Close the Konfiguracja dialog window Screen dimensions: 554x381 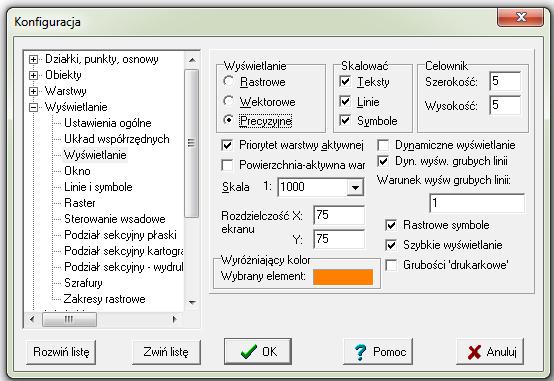pyautogui.click(x=520, y=17)
